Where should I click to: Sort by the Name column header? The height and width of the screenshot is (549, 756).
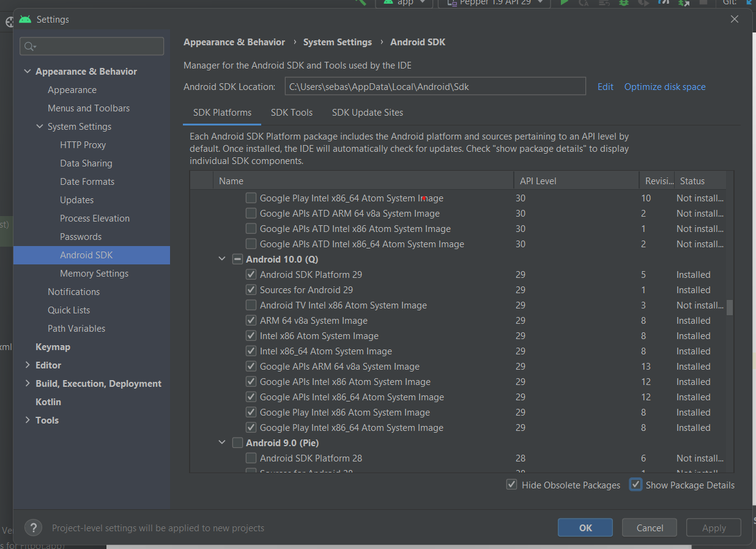(363, 181)
